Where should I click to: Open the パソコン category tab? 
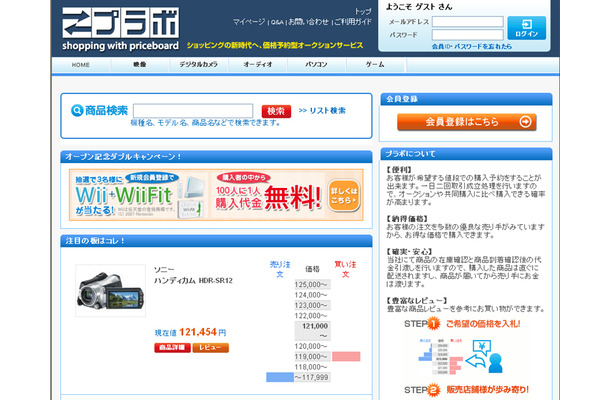click(316, 65)
